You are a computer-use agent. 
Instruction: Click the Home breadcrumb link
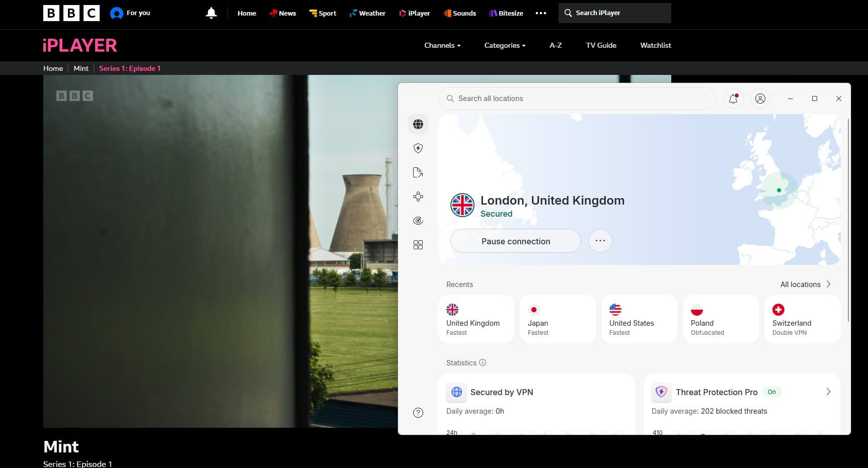pos(53,68)
